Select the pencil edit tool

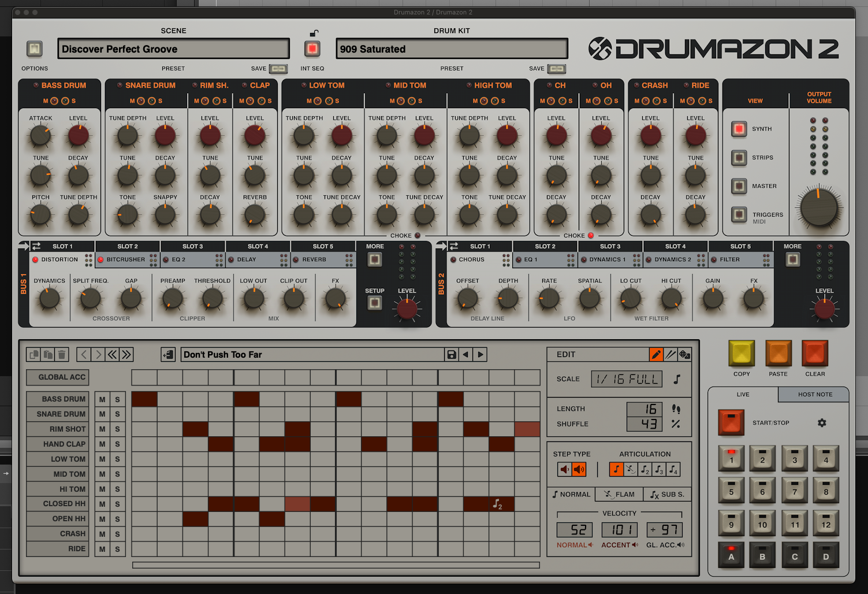click(x=656, y=354)
